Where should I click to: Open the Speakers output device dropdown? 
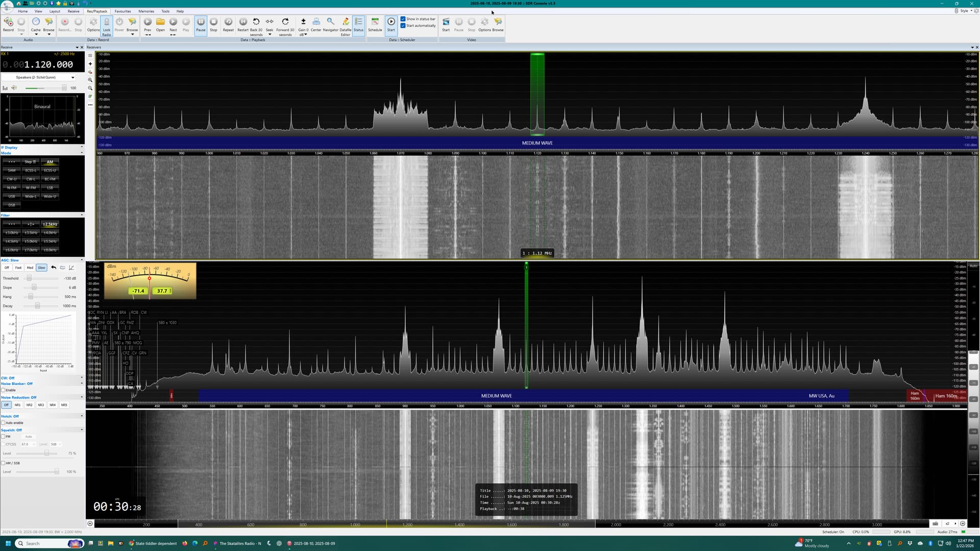pyautogui.click(x=72, y=78)
